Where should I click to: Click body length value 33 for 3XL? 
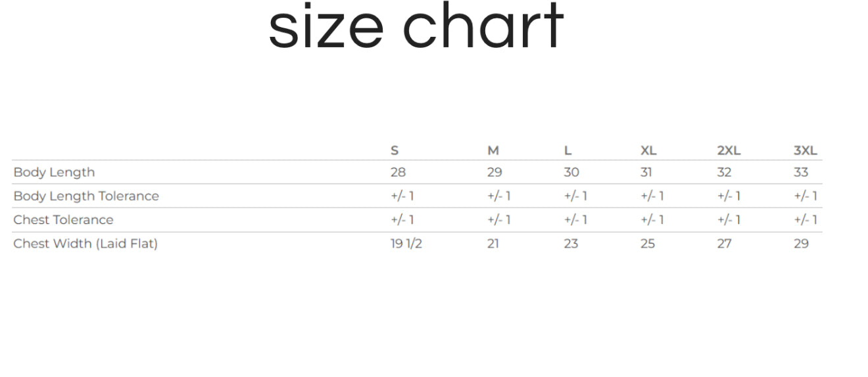(x=801, y=172)
